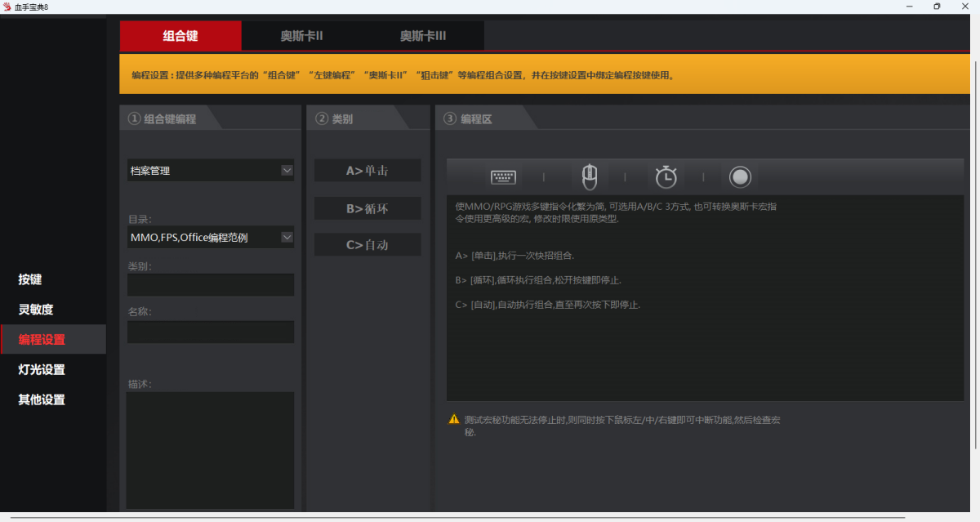Click the 目录: label

coord(140,219)
